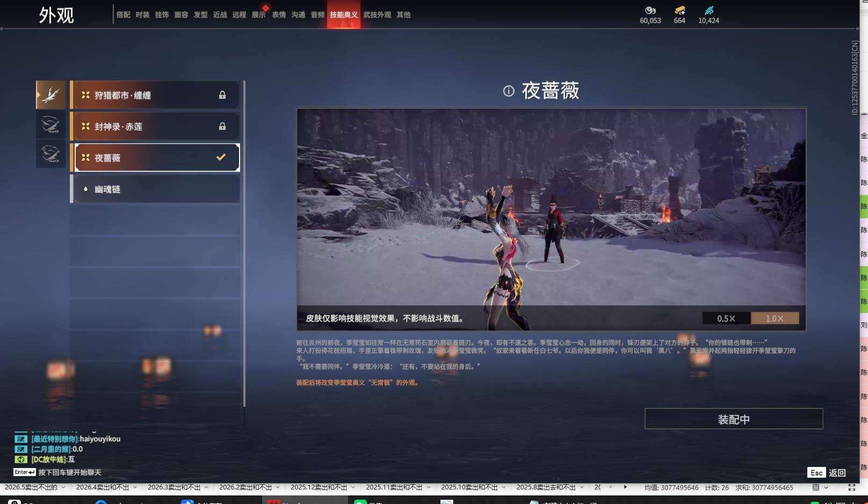
Task: Select the 夜蔷薇 skin
Action: tap(155, 157)
